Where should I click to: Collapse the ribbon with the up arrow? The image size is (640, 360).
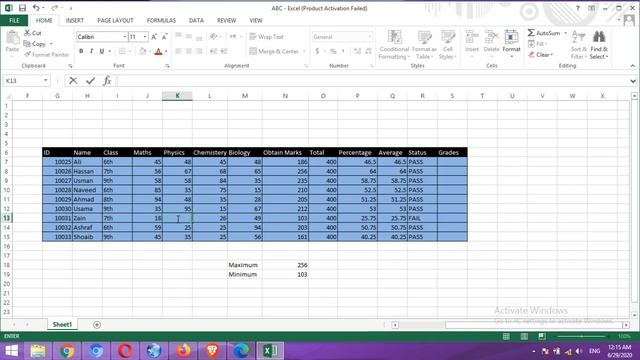click(633, 66)
